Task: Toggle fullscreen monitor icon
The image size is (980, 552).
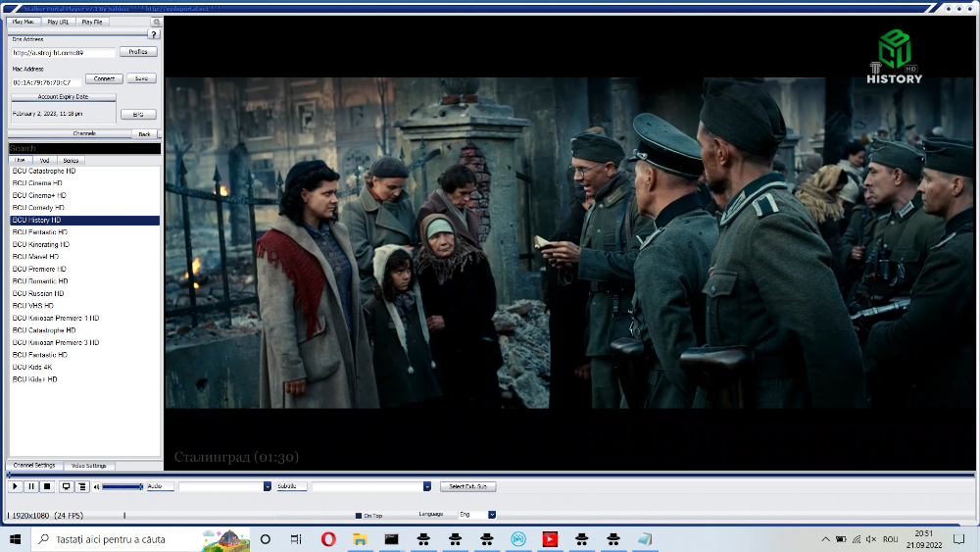Action: [66, 486]
